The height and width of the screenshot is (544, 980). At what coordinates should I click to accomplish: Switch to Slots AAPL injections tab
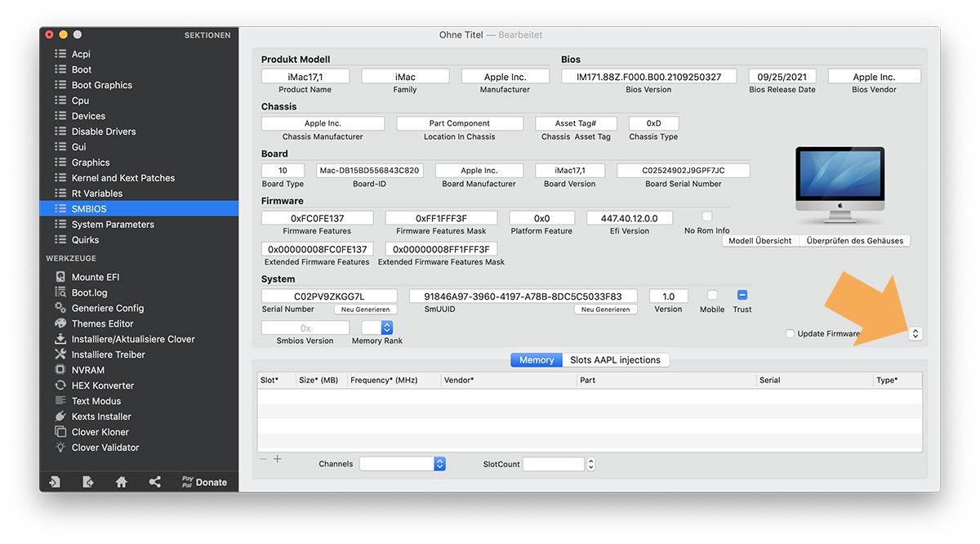617,360
